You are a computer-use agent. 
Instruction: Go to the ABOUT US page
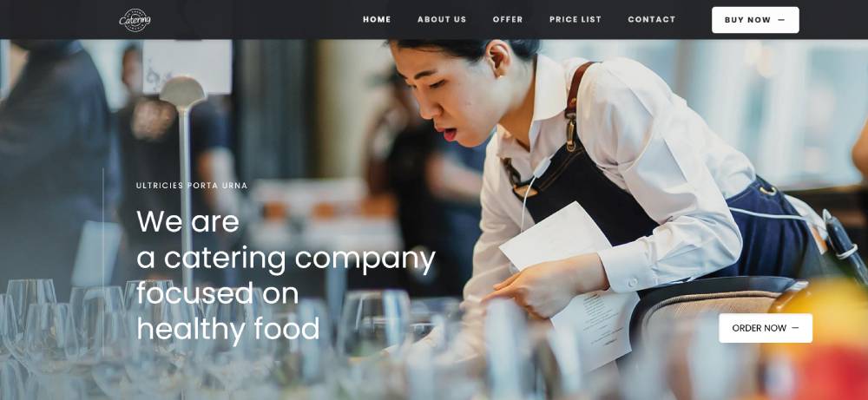[x=442, y=19]
